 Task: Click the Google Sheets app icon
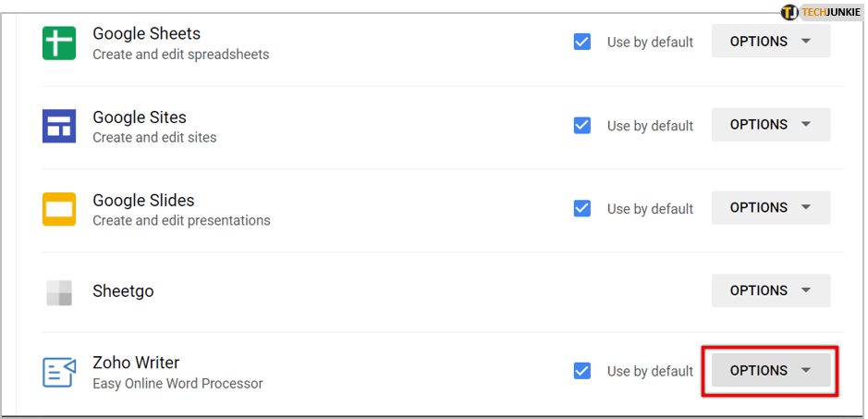59,43
